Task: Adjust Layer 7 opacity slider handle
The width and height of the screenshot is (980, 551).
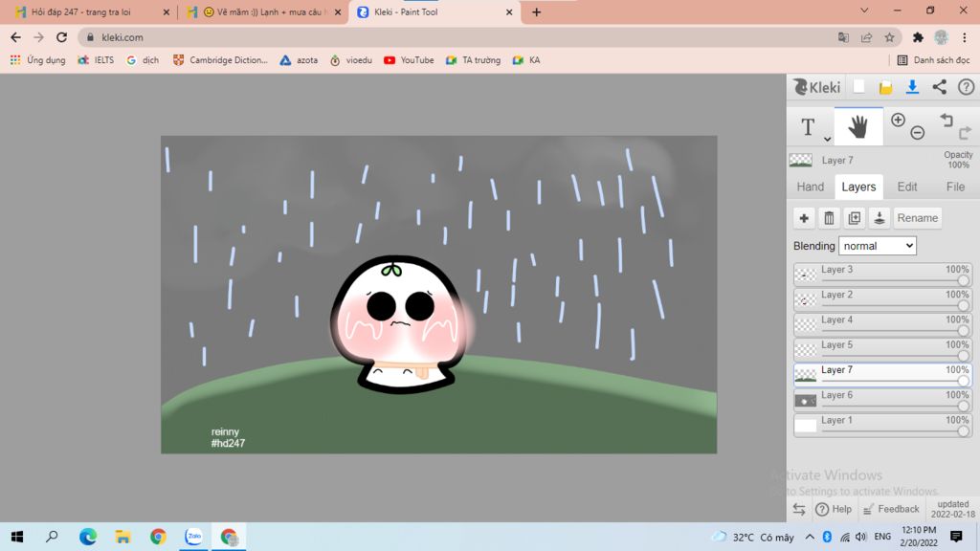Action: (x=963, y=381)
